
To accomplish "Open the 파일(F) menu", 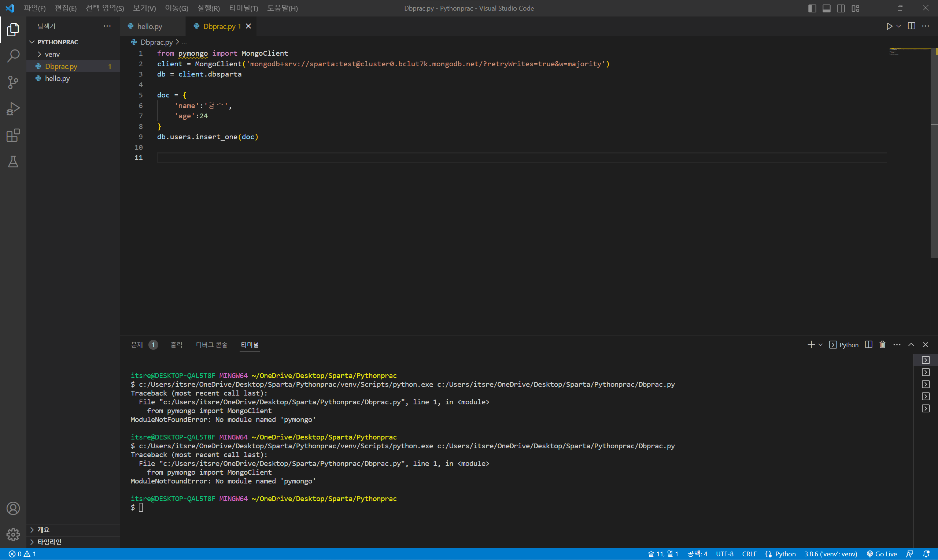I will (x=35, y=8).
